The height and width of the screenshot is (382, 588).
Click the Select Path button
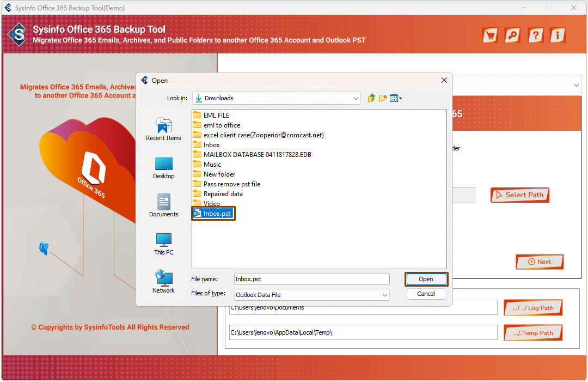(520, 195)
